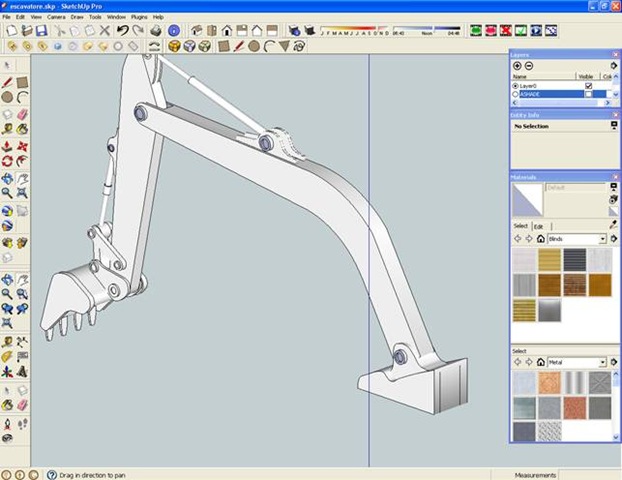Open the Plugins menu
Screen dimensions: 622x480
click(x=138, y=17)
